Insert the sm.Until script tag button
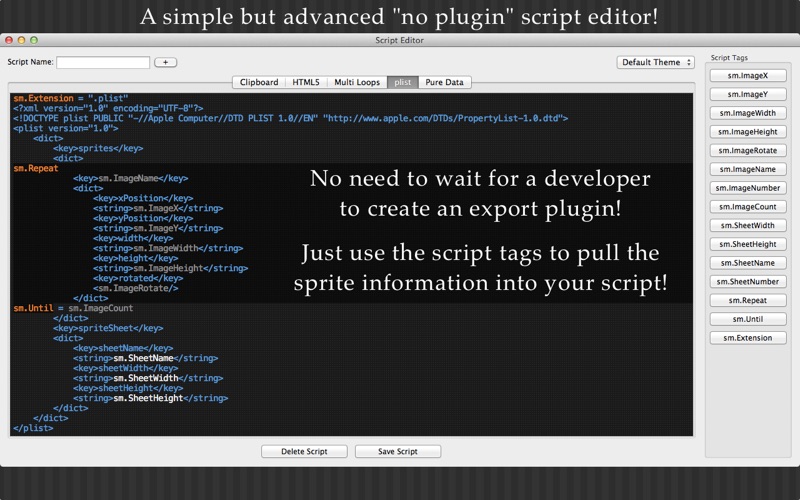The image size is (800, 500). pyautogui.click(x=747, y=319)
